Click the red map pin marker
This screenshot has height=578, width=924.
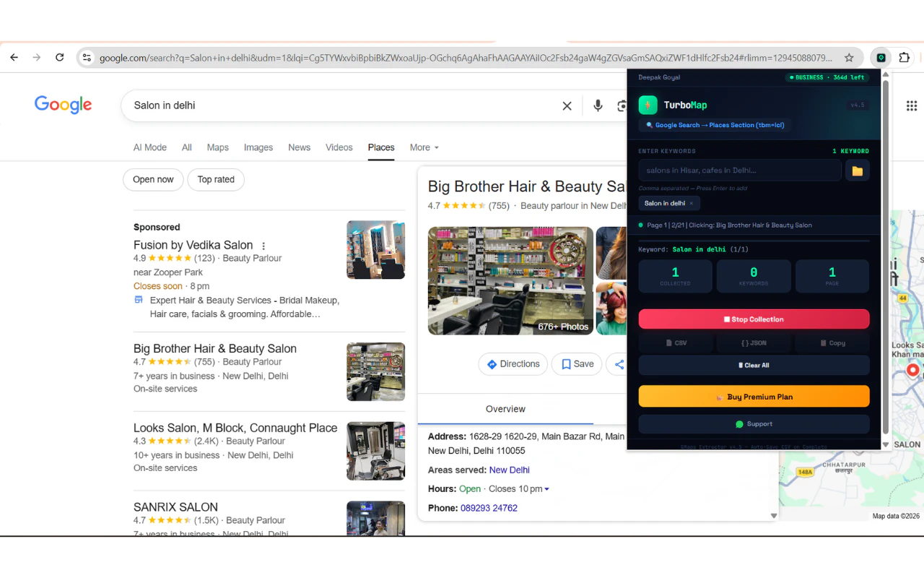coord(913,371)
